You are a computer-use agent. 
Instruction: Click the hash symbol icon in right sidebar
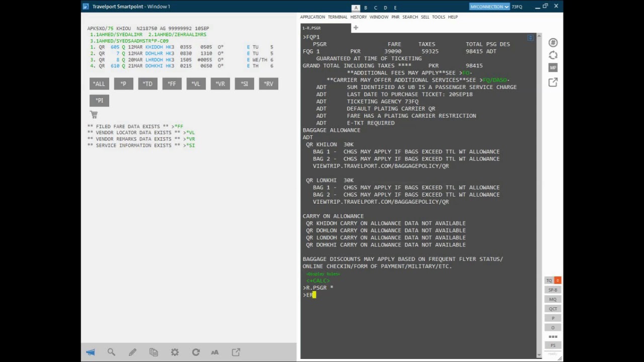(x=553, y=43)
